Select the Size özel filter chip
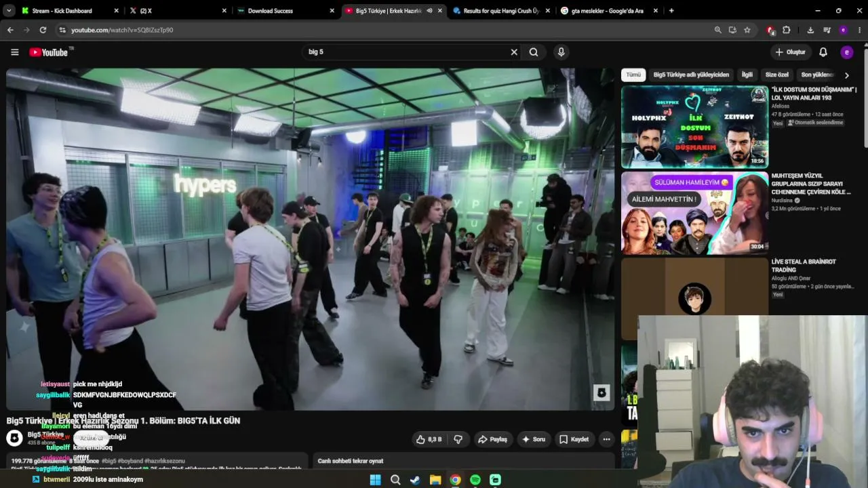Screen dimensions: 868x488 click(777, 75)
